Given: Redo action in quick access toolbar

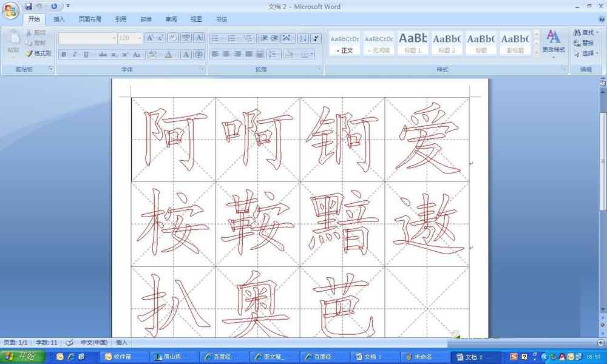Looking at the screenshot, I should (54, 6).
